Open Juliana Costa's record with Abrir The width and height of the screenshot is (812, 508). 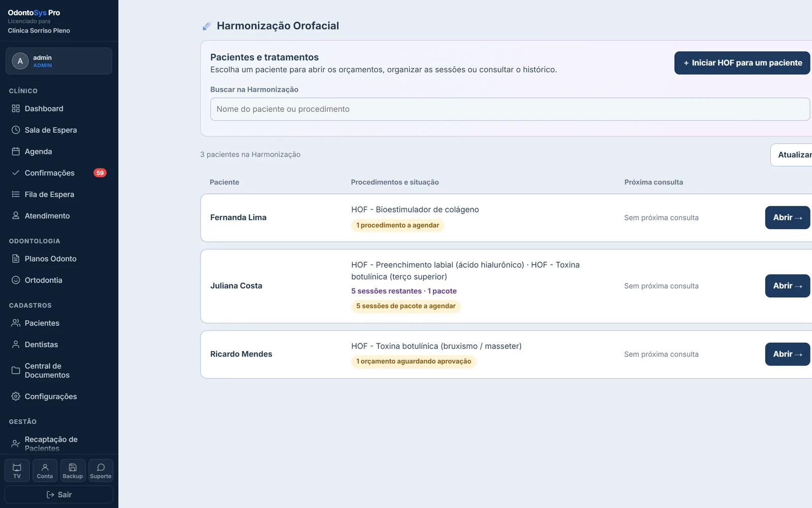[x=788, y=286]
